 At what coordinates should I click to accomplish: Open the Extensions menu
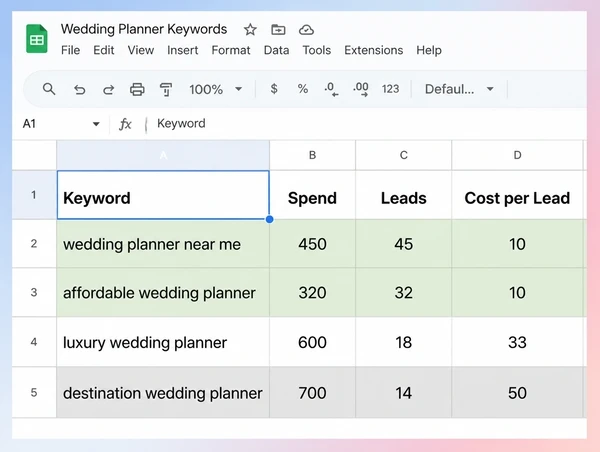373,50
